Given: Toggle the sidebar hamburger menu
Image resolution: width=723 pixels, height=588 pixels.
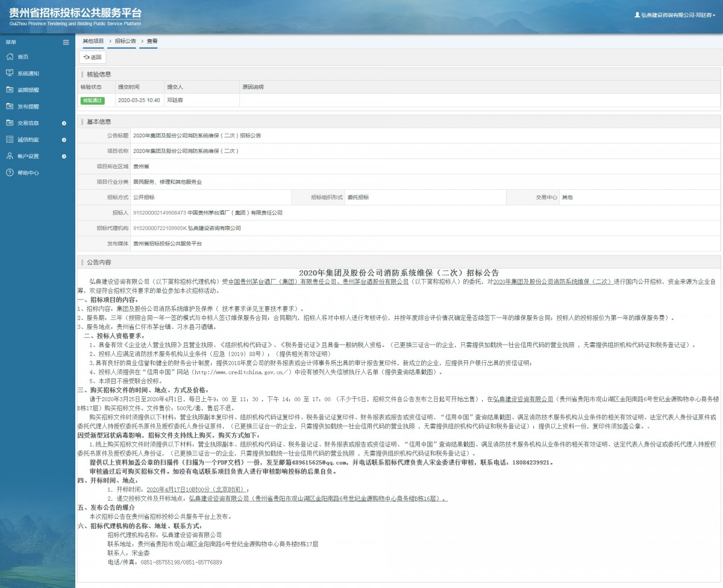Looking at the screenshot, I should [x=66, y=42].
